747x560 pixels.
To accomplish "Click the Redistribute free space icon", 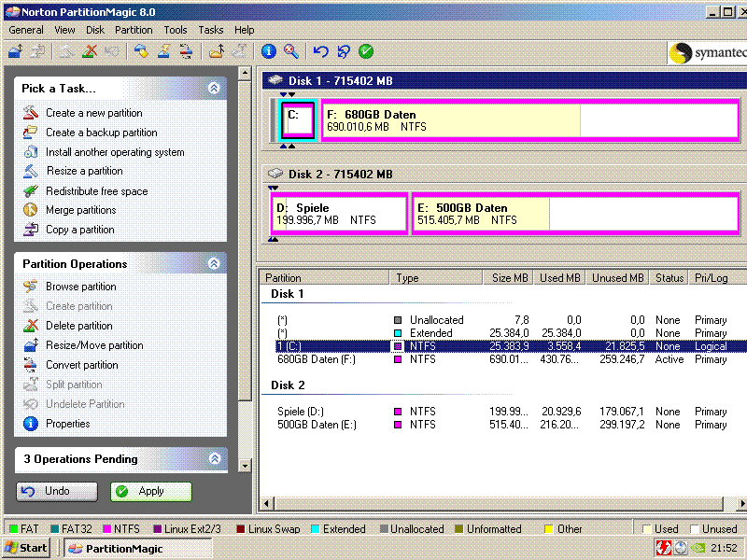I will (31, 191).
